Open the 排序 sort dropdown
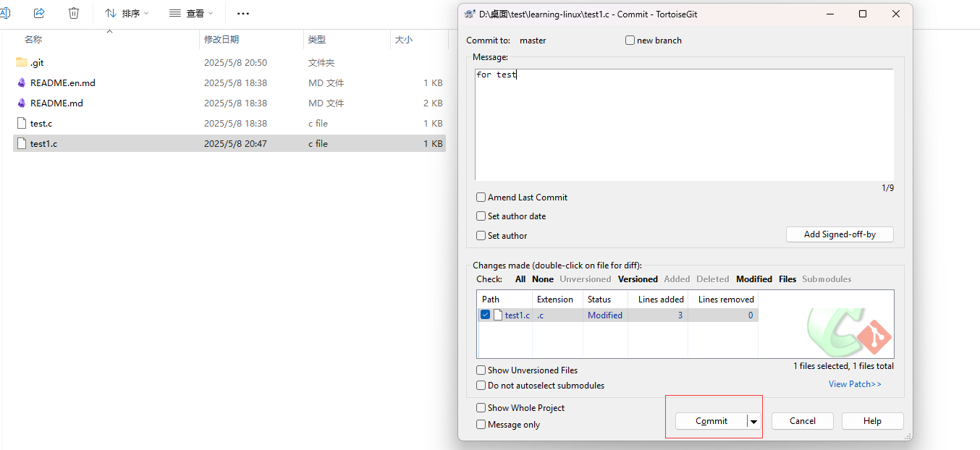Viewport: 980px width, 450px height. point(127,13)
